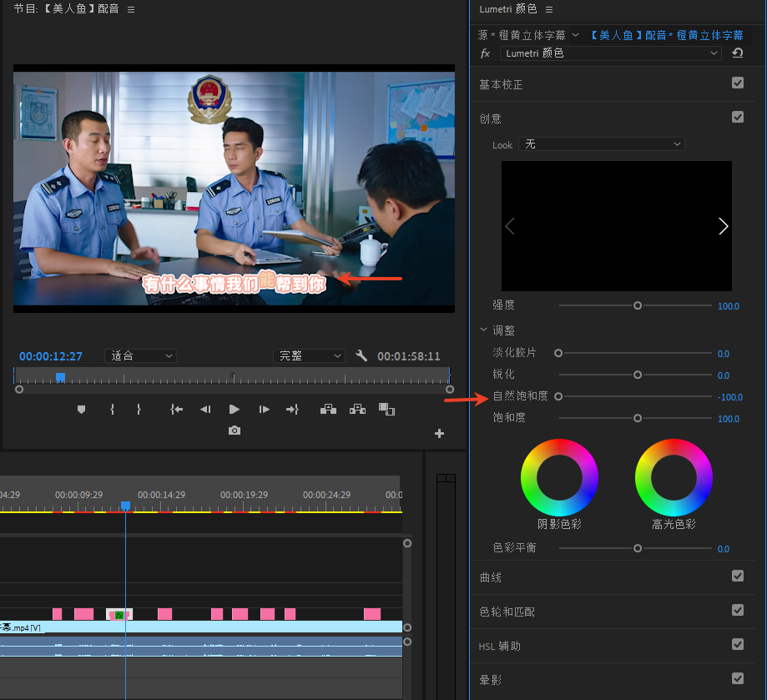The width and height of the screenshot is (767, 700).
Task: Click the Lift icon in transport controls
Action: (x=328, y=409)
